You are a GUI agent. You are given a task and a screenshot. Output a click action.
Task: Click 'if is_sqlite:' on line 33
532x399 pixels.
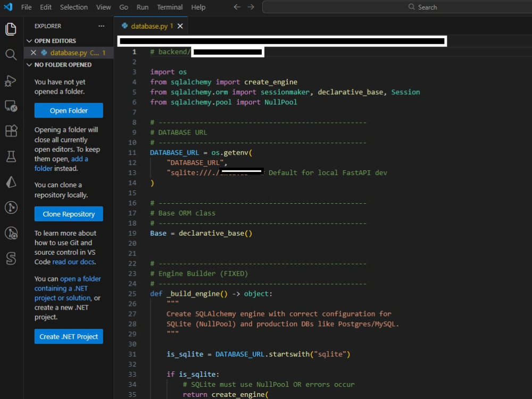tap(193, 374)
